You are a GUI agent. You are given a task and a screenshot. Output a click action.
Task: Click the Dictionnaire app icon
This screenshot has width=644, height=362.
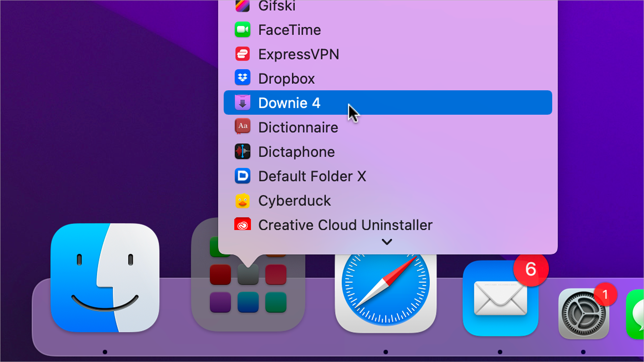[243, 127]
